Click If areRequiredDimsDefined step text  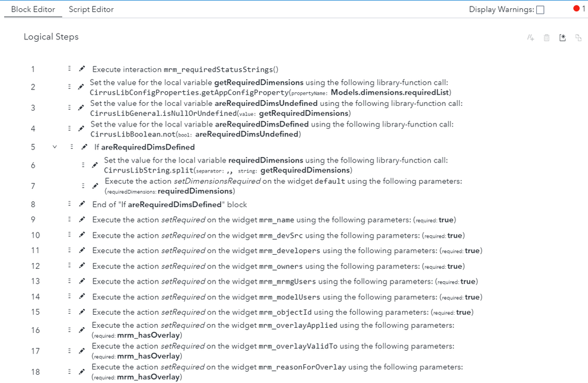click(x=144, y=147)
